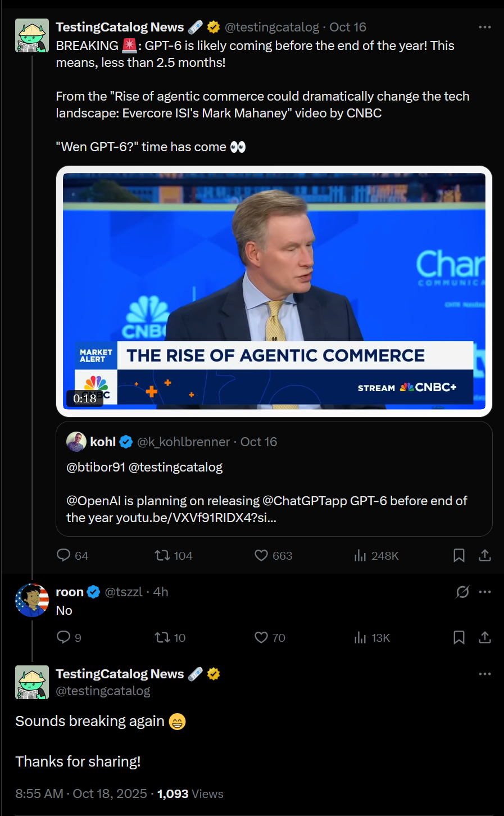Bookmark roon's reply
504x816 pixels.
coord(459,637)
